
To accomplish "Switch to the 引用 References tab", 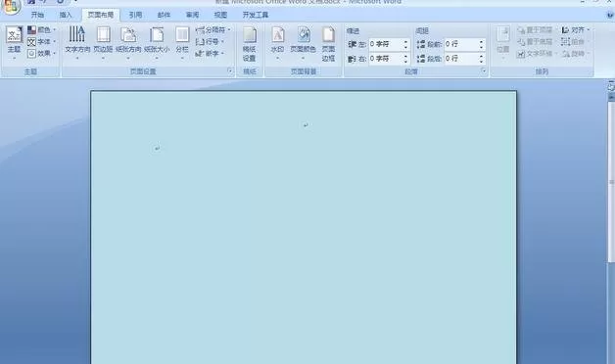I will (x=135, y=15).
